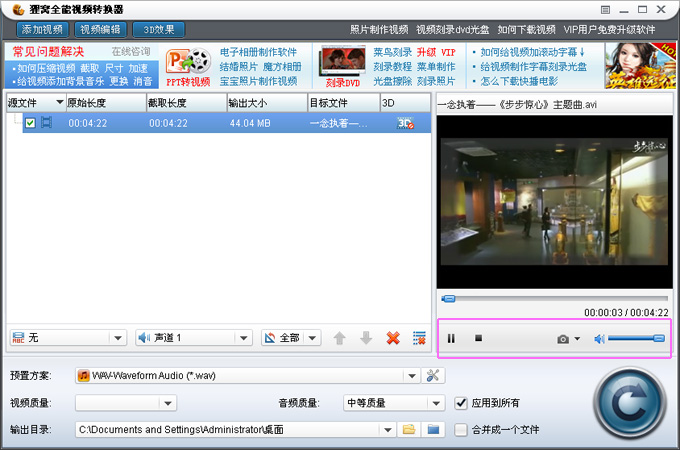Open preset settings wrench icon

pos(433,375)
